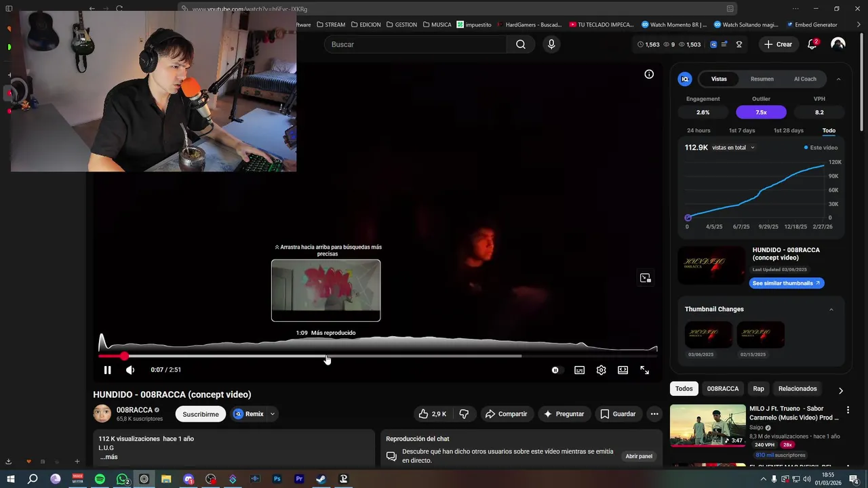The width and height of the screenshot is (868, 488).
Task: Toggle Este video chart legend
Action: [821, 148]
